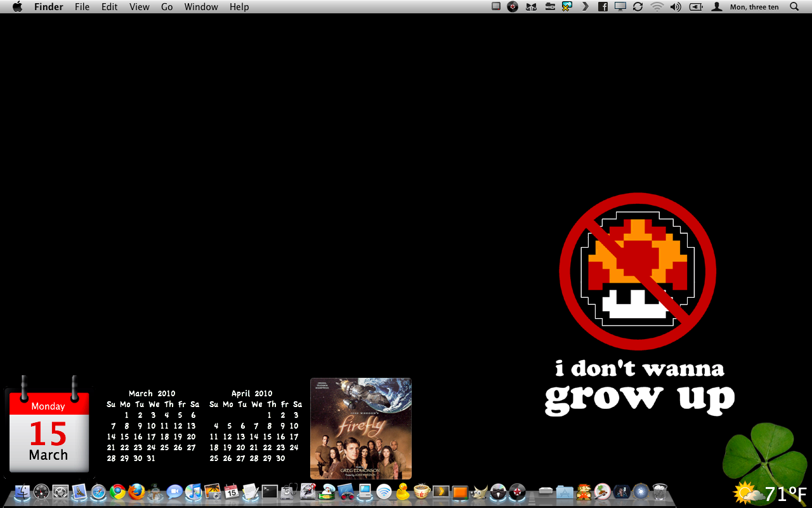Open Mail stamp icon in Dock
812x508 pixels.
click(79, 491)
